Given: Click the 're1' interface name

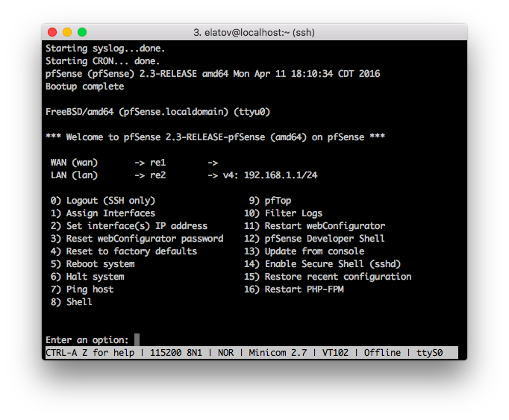Looking at the screenshot, I should pyautogui.click(x=158, y=163).
